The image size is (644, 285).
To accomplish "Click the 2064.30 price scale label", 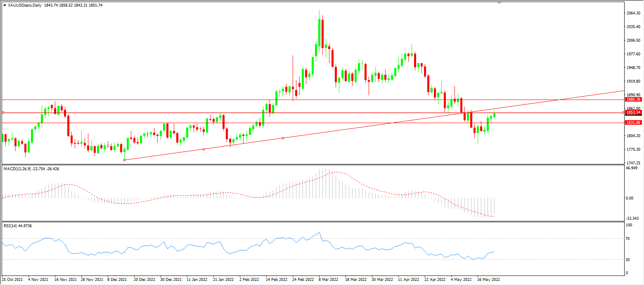I will [x=634, y=13].
